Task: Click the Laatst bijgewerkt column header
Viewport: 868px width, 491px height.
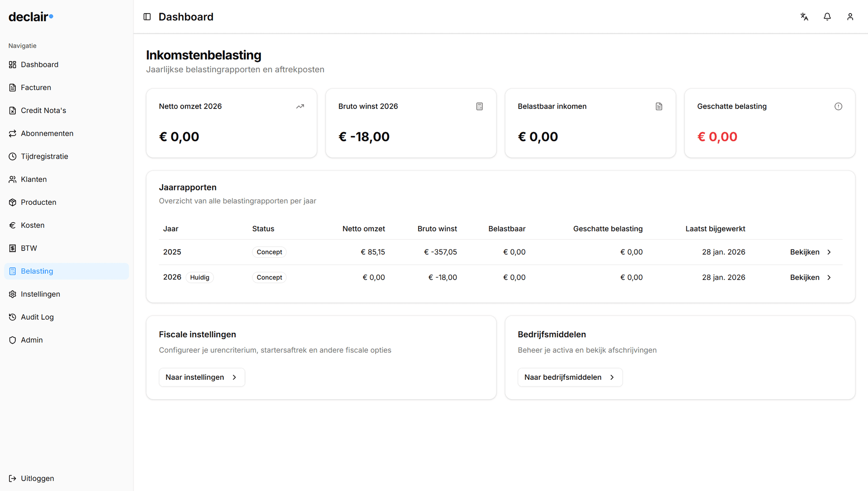Action: (715, 229)
